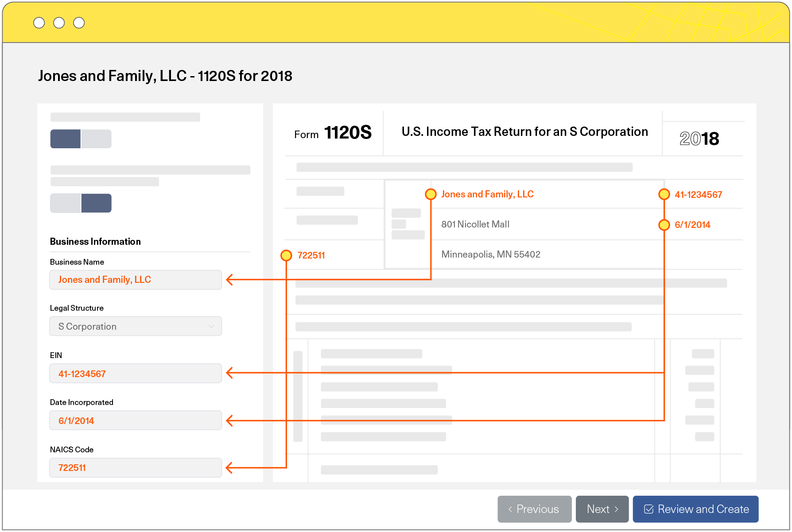Click the yellow marker next to 722511 on the form
792x532 pixels.
click(x=287, y=255)
